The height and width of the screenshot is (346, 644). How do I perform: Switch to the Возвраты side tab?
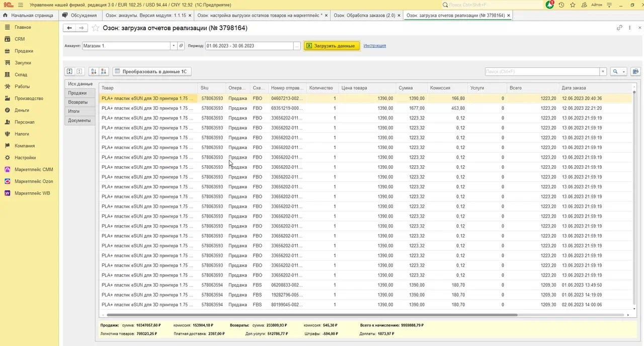coord(78,102)
